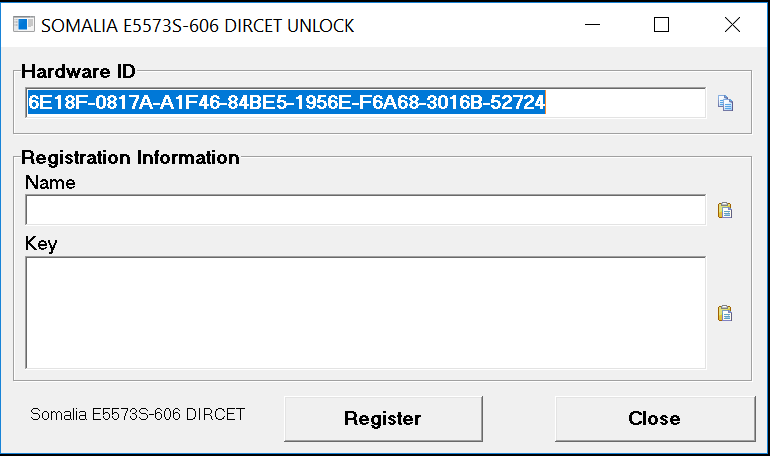Click the Name label above the field
Viewport: 770px width, 456px height.
click(x=50, y=183)
